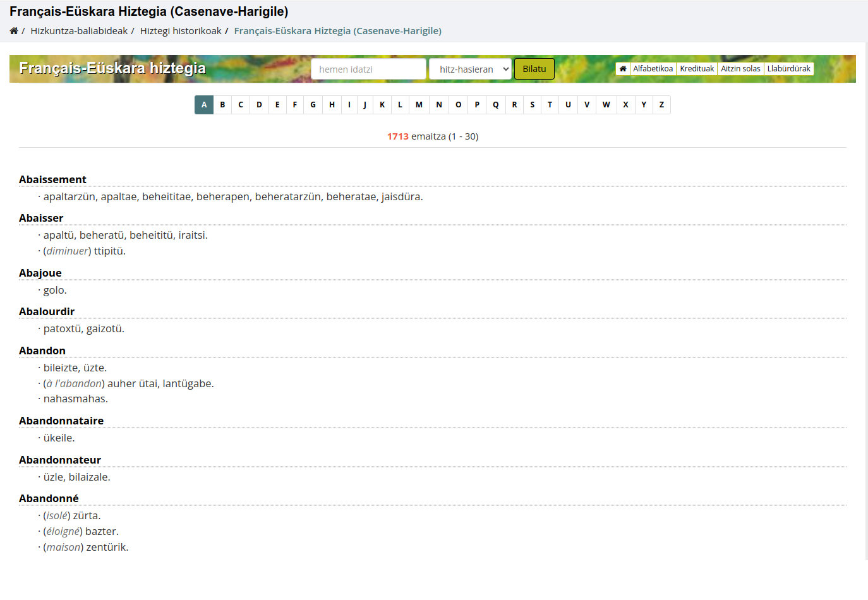868x600 pixels.
Task: Jump to letter Z entries
Action: (661, 105)
